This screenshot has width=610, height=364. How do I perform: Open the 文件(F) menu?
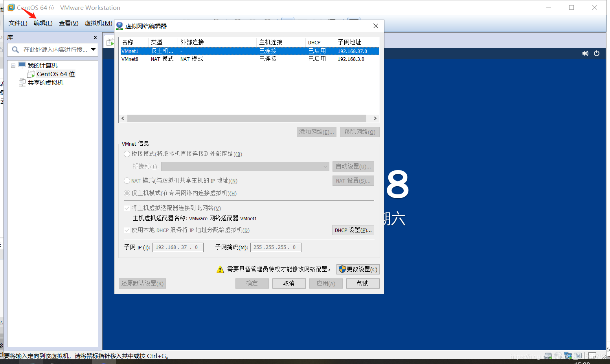tap(18, 23)
